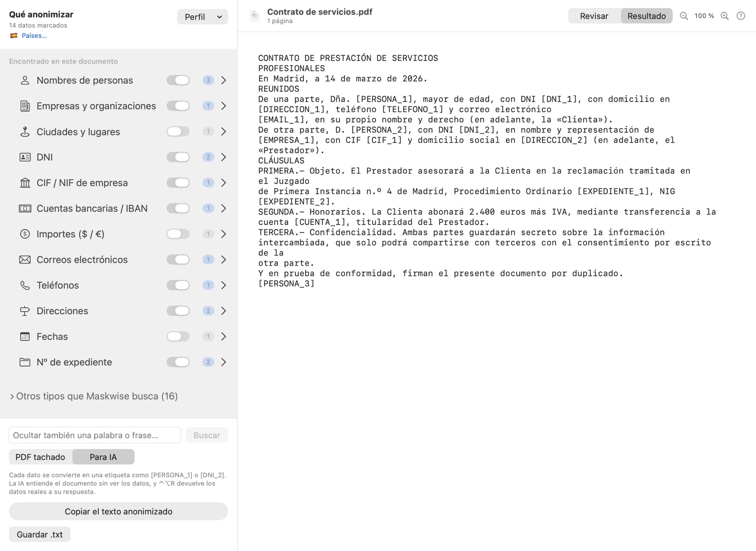
Task: Click the bank icon for CIF / NIF de empresa
Action: tap(25, 183)
